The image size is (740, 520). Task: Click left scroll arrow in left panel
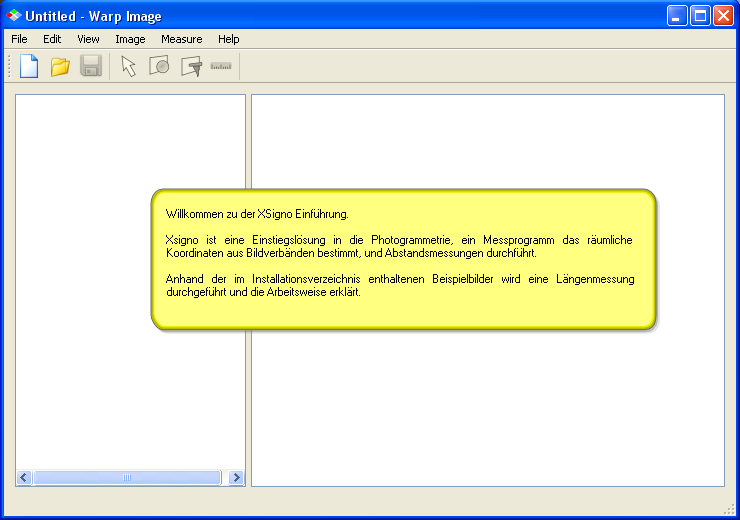tap(24, 478)
